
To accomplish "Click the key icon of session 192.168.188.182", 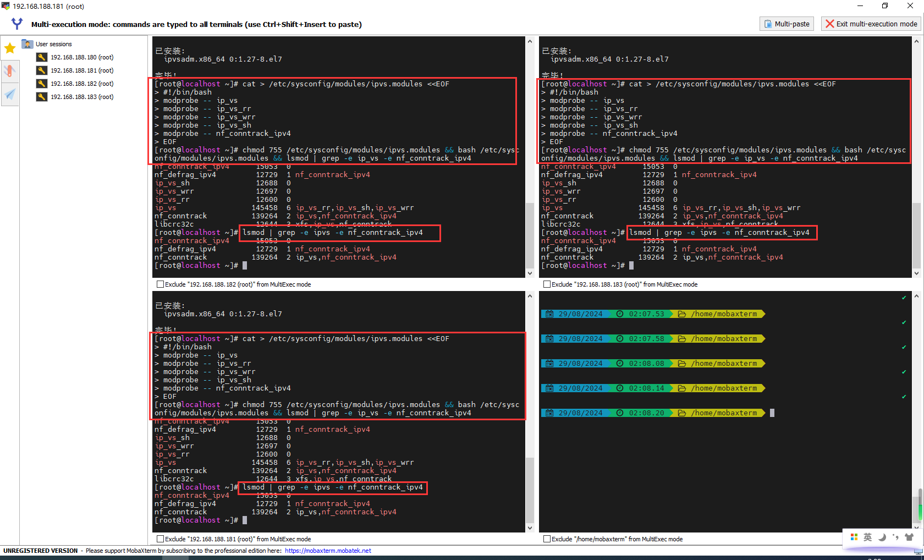I will click(42, 84).
